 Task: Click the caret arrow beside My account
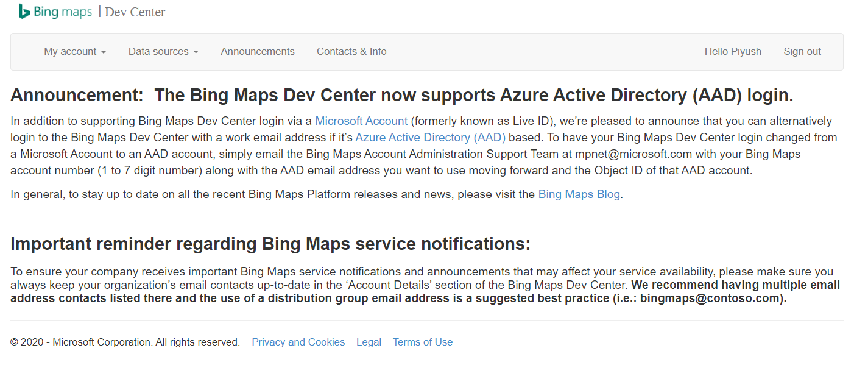104,52
